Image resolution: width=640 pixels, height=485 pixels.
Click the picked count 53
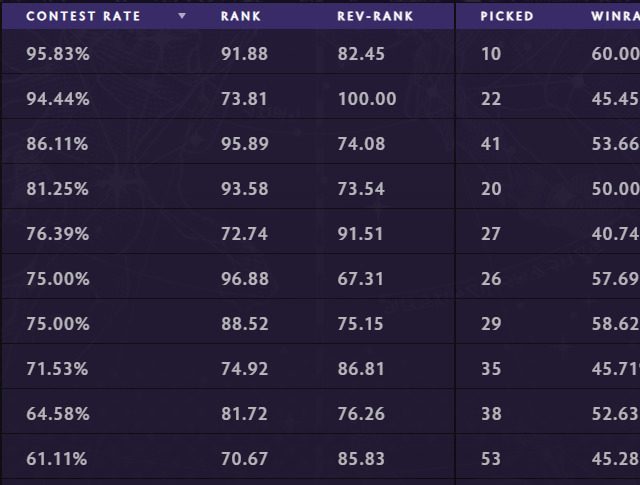point(491,459)
